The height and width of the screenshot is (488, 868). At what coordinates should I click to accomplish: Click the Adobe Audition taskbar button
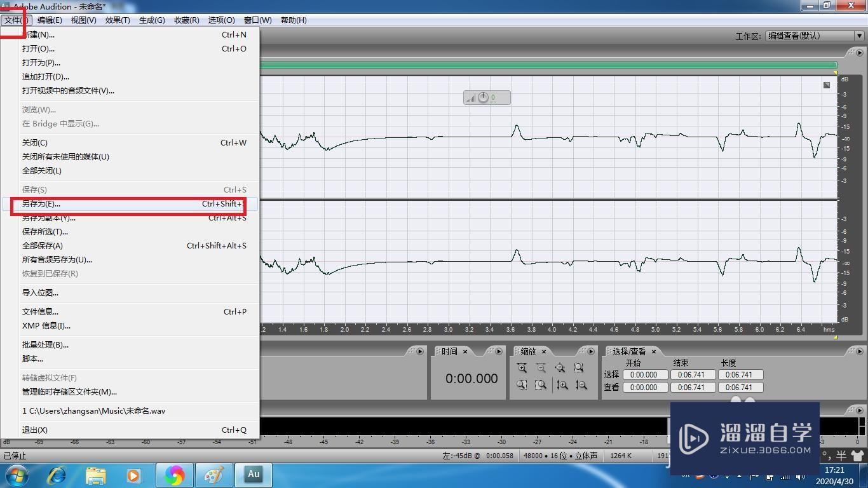click(x=254, y=475)
